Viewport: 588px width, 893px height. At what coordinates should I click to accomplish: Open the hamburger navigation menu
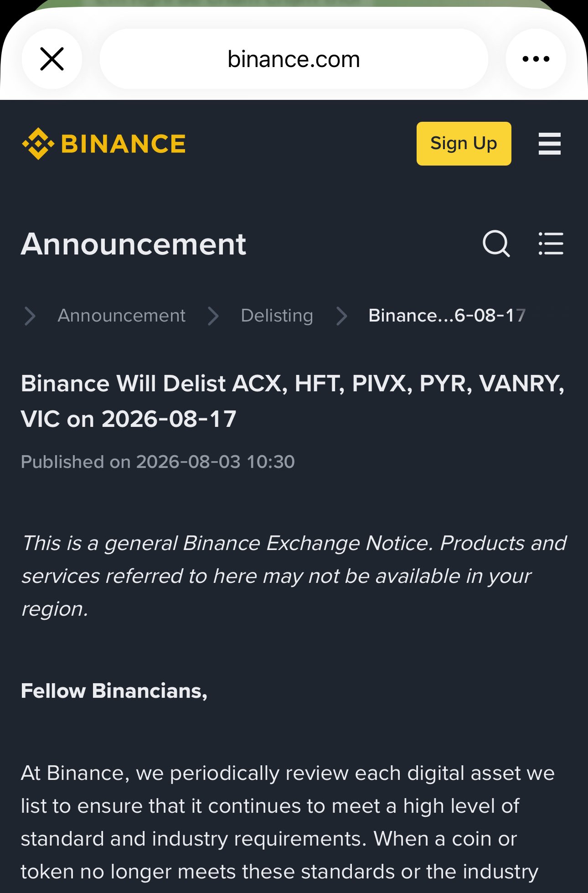550,144
